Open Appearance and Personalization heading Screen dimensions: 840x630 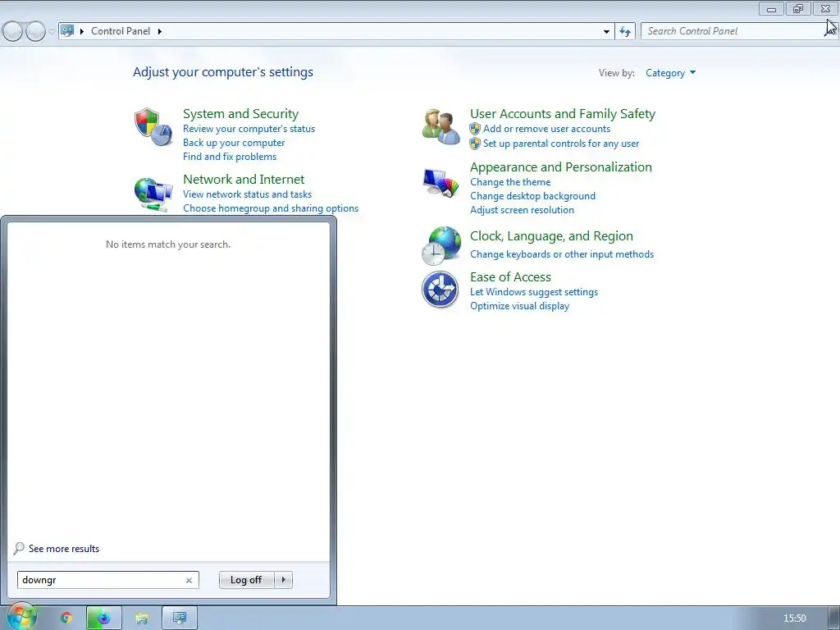[561, 167]
